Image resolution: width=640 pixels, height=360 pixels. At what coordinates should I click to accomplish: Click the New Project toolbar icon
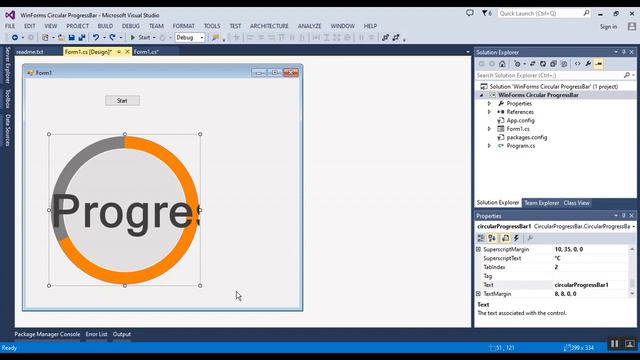(45, 38)
